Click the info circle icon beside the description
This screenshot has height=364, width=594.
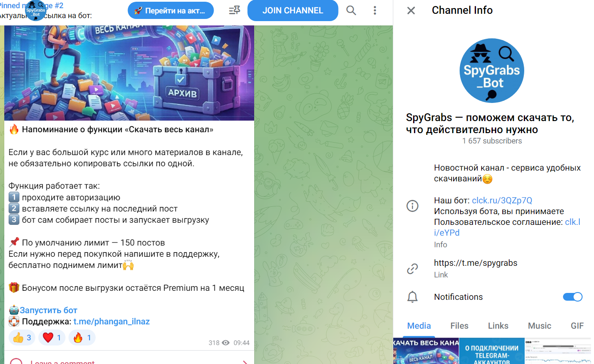click(x=412, y=206)
